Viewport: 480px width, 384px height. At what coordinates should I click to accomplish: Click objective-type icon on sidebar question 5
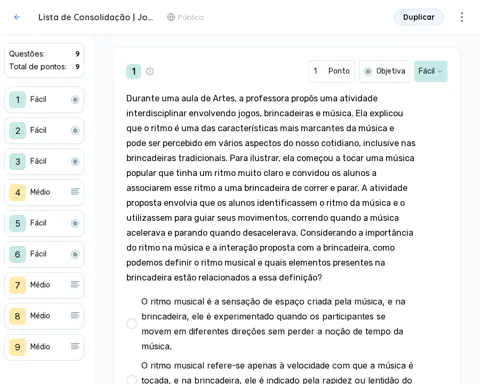(x=75, y=223)
